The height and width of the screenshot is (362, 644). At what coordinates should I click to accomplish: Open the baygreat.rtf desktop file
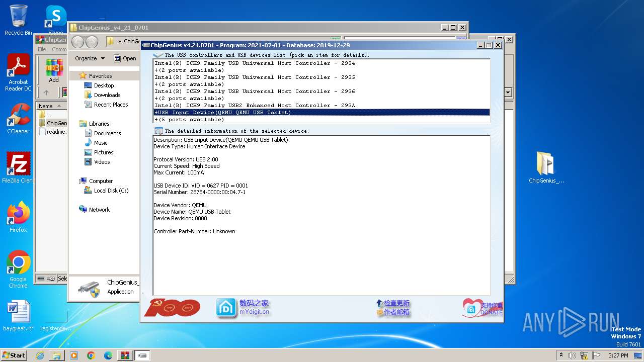[18, 316]
